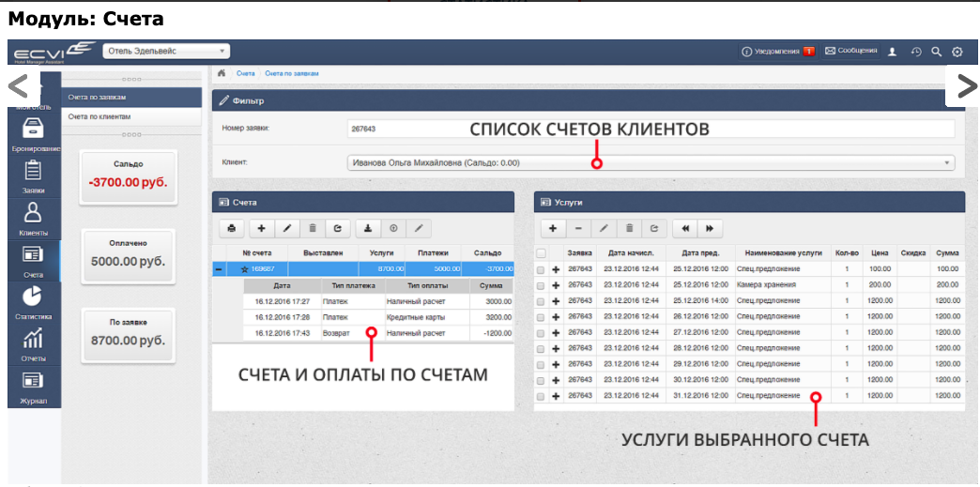Add a service with the plus in Услуги toolbar
Screen dimensions: 980x487
coord(553,229)
